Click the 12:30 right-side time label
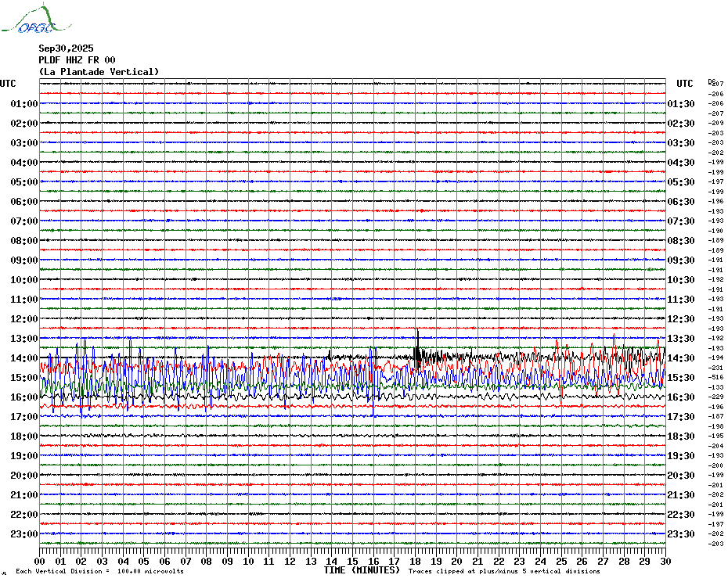Viewport: 728px width, 582px height. (x=681, y=319)
